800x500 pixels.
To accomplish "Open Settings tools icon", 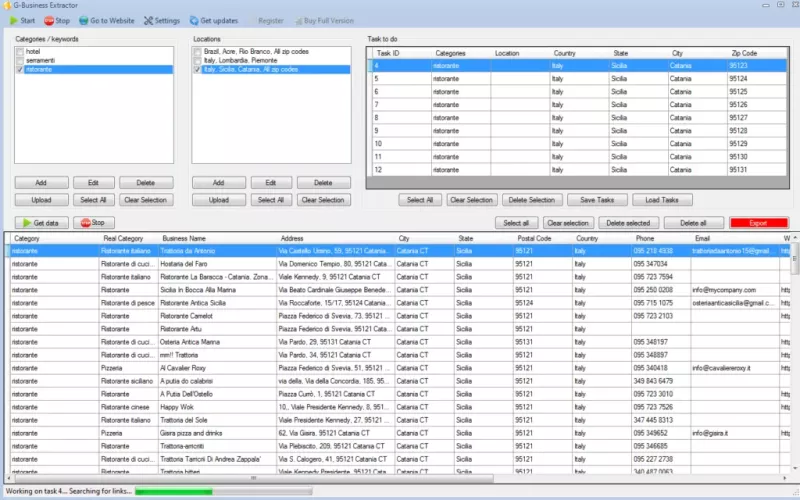I will tap(149, 20).
